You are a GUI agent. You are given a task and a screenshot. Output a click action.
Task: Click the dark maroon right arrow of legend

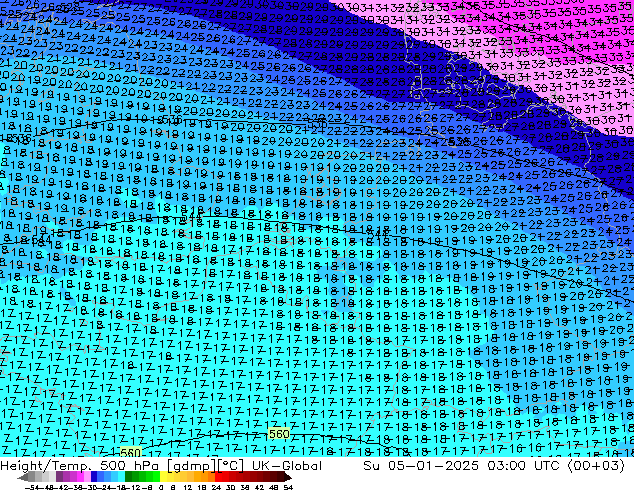pos(288,477)
